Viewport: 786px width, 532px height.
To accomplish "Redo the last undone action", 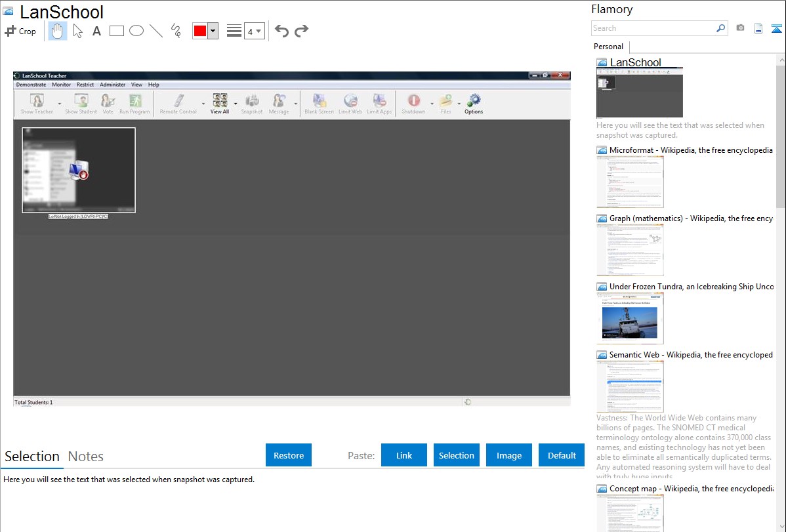I will tap(301, 31).
